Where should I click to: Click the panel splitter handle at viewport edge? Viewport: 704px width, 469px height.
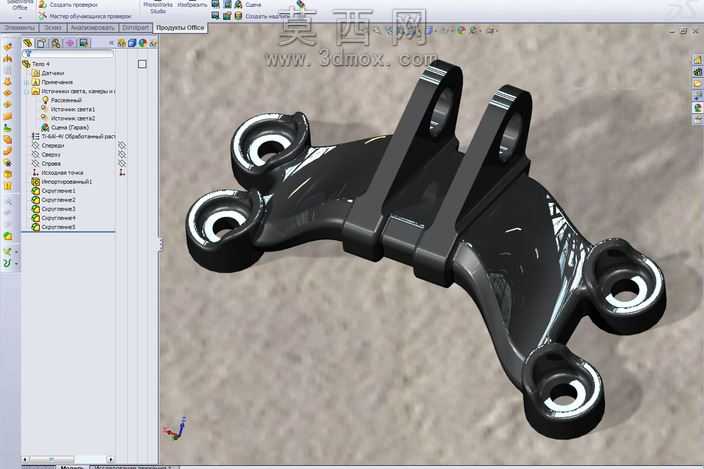[160, 245]
